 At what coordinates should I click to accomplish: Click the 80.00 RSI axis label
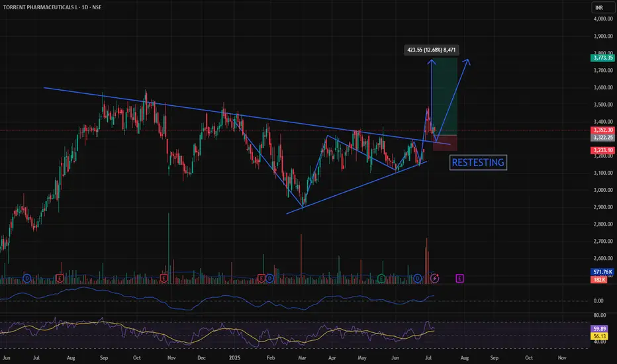click(x=600, y=315)
